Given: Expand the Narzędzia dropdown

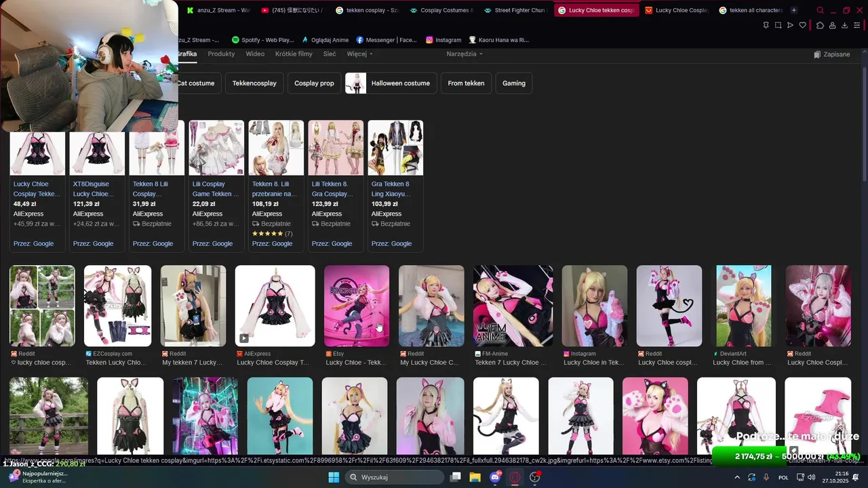Looking at the screenshot, I should tap(465, 54).
